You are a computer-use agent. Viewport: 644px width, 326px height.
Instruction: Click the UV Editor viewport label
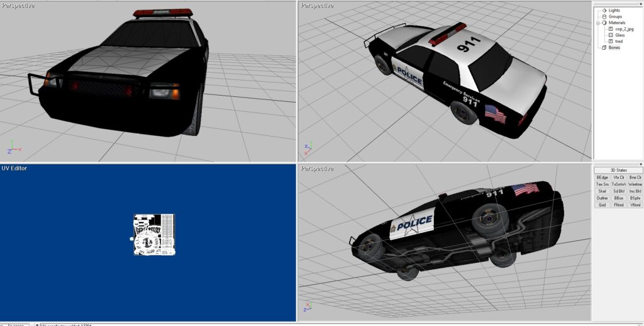click(14, 168)
